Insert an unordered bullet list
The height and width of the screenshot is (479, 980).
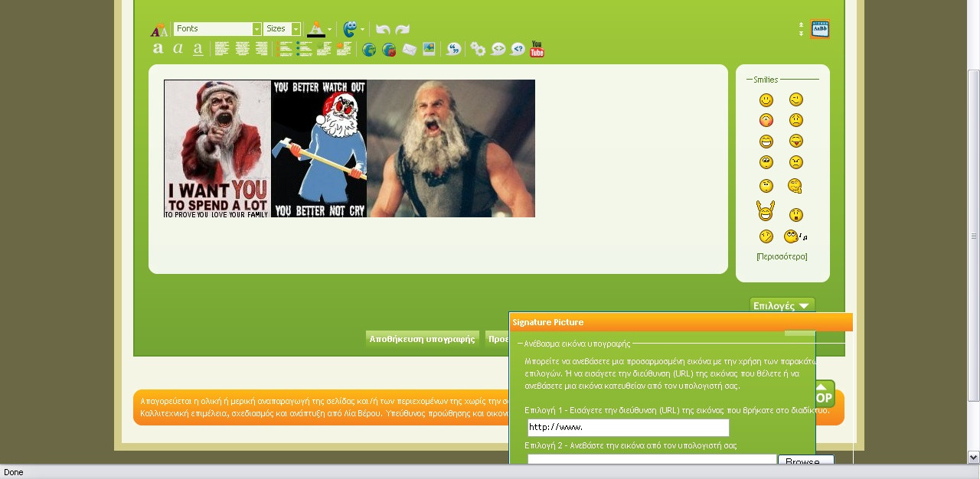(305, 49)
